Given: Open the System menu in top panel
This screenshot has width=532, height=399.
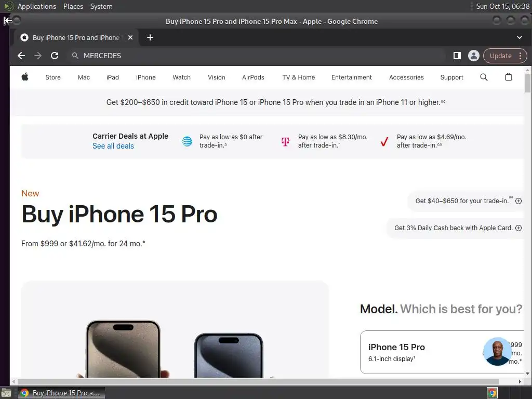Looking at the screenshot, I should coord(101,6).
